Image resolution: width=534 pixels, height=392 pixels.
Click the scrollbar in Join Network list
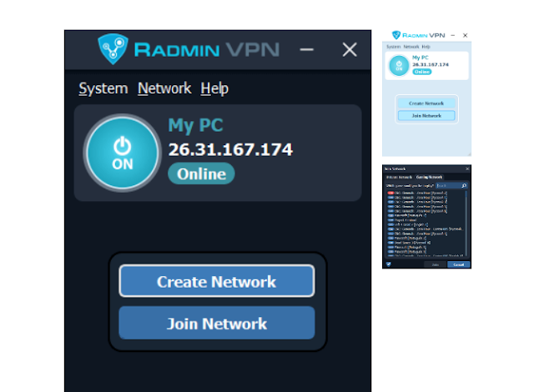coord(466,224)
